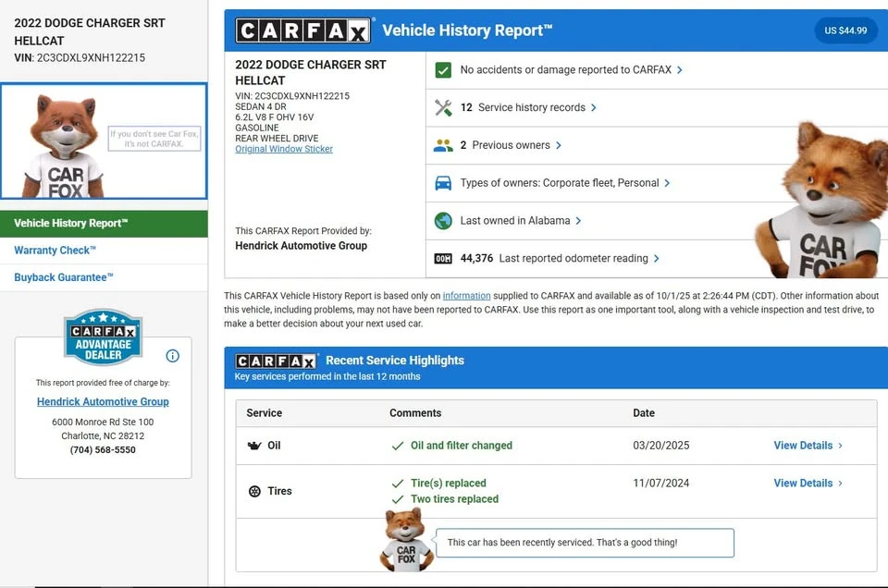Screen dimensions: 888x588
Task: Click the CARFAX logo in Recent Service Highlights
Action: tap(276, 361)
